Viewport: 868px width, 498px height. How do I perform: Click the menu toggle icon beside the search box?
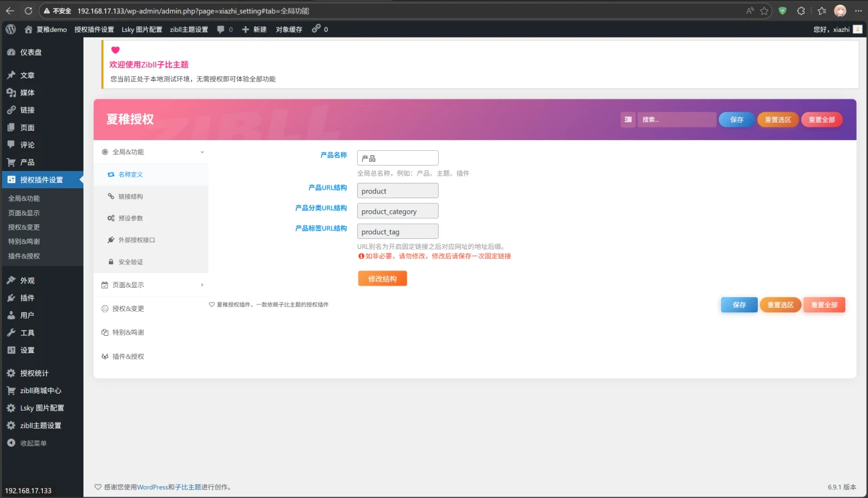pos(628,119)
